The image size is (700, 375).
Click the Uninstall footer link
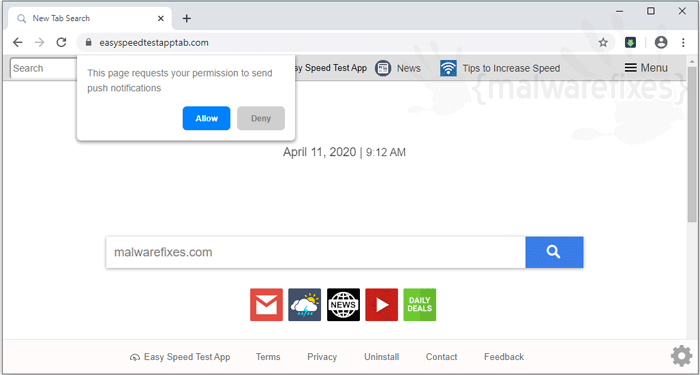tap(382, 357)
